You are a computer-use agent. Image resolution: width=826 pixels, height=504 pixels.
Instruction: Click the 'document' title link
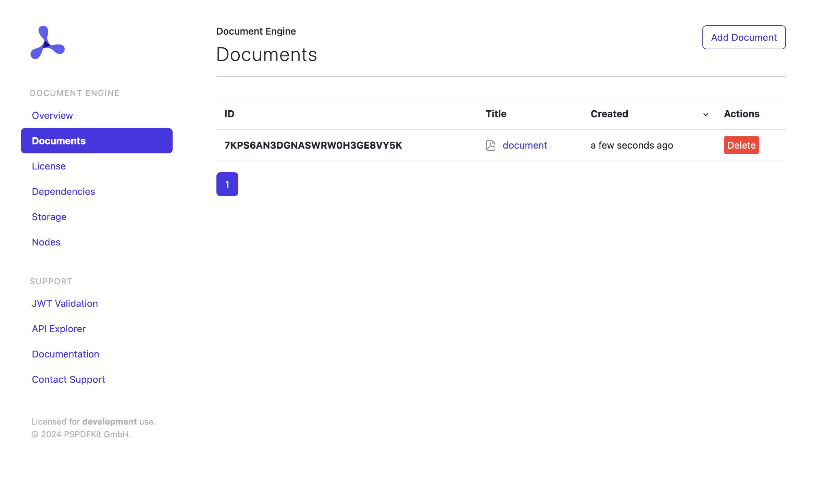click(x=525, y=144)
